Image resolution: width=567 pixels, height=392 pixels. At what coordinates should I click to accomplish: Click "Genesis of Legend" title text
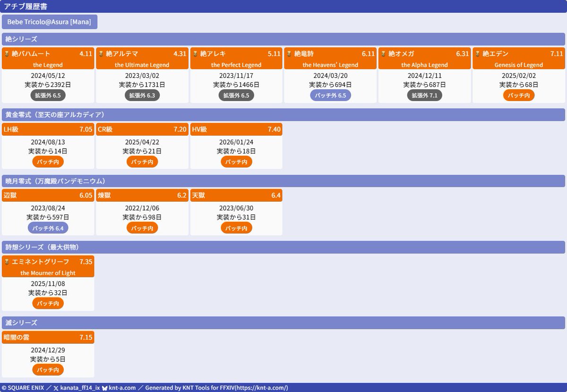[519, 65]
